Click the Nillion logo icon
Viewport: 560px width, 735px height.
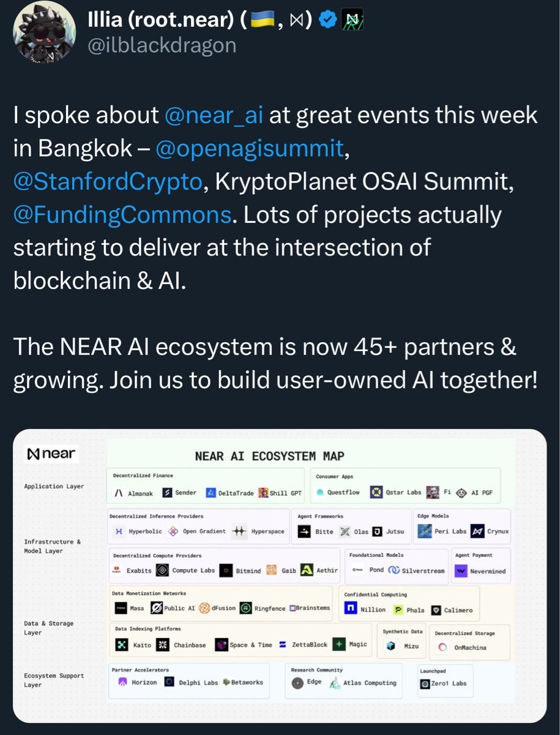click(351, 609)
